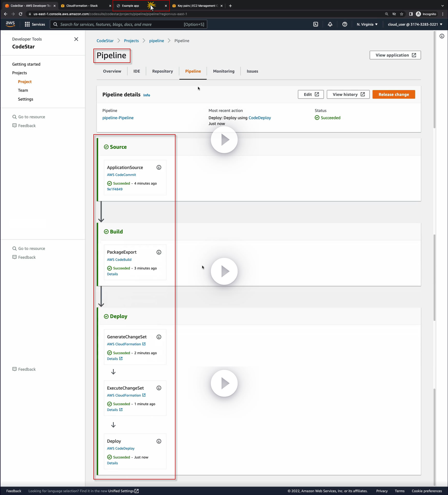Open the browser side panel icon
Viewport: 448px width, 495px height.
click(x=411, y=14)
